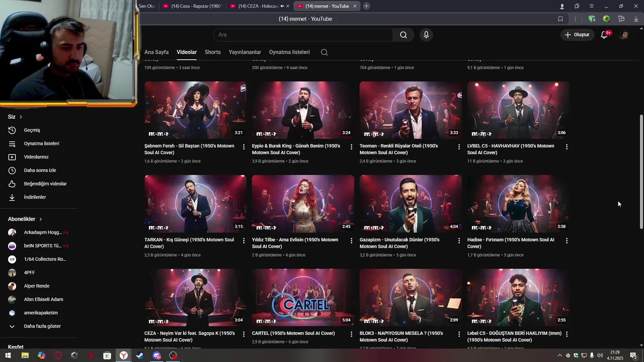Show hidden system tray icons
644x362 pixels.
pyautogui.click(x=560, y=355)
